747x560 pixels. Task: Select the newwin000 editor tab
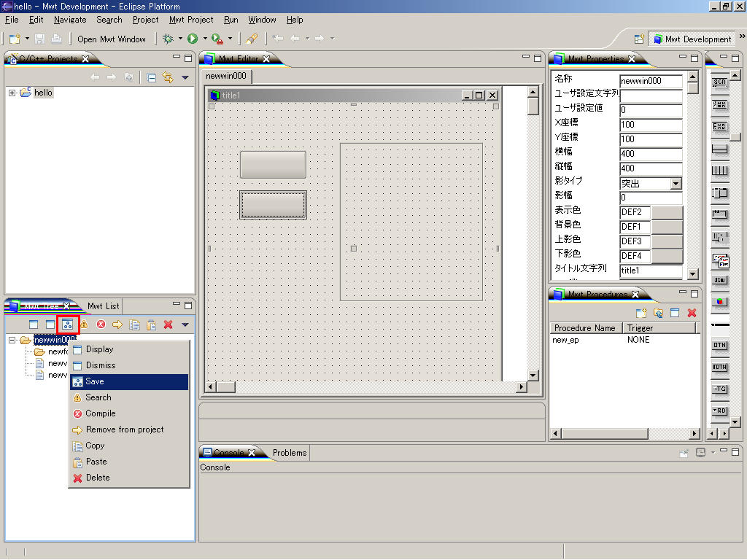(226, 76)
